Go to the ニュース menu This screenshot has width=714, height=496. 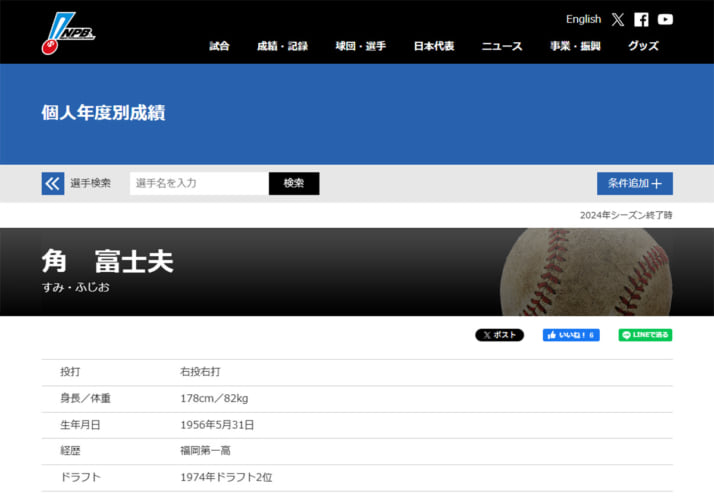tap(501, 46)
